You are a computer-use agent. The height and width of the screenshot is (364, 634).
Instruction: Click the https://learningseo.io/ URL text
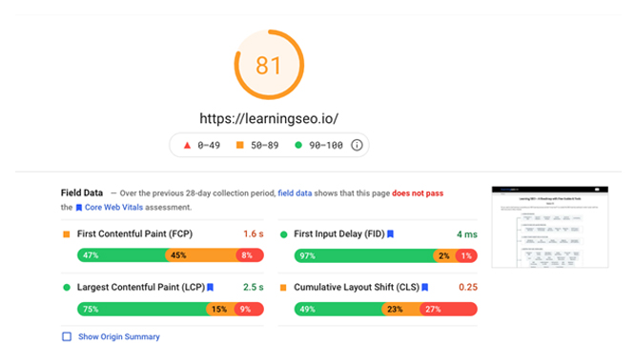pyautogui.click(x=269, y=119)
